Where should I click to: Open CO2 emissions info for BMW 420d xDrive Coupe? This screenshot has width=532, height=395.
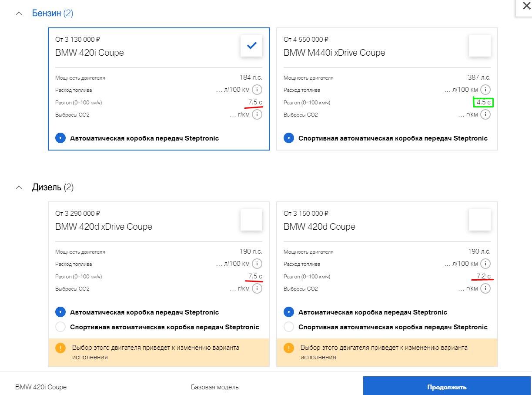pos(257,289)
